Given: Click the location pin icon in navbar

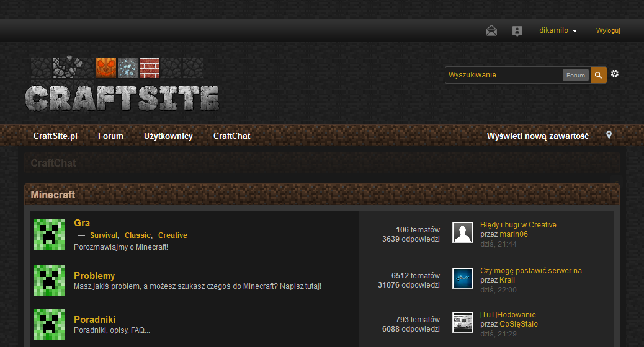Looking at the screenshot, I should point(609,135).
